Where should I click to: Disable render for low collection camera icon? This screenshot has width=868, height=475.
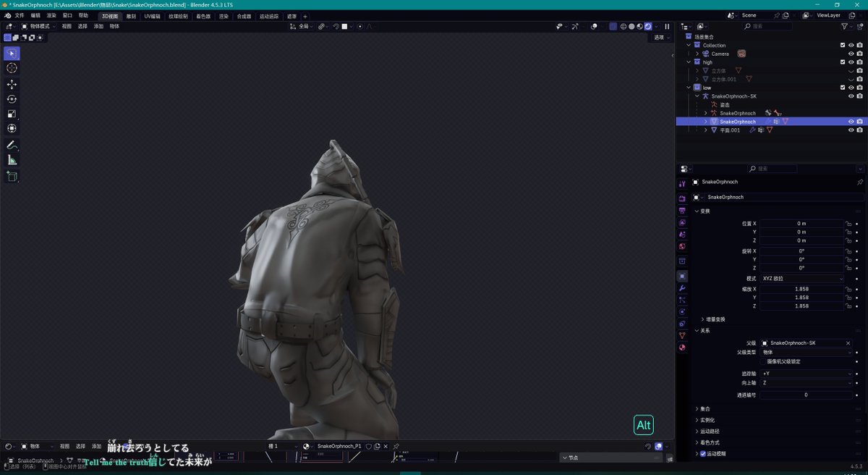tap(859, 88)
